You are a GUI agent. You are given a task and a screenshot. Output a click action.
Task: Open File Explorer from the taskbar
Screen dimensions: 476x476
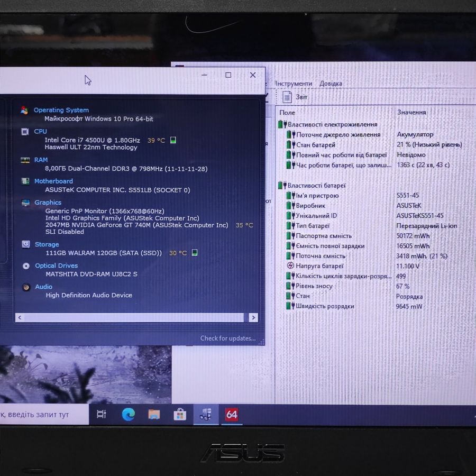coord(154,414)
